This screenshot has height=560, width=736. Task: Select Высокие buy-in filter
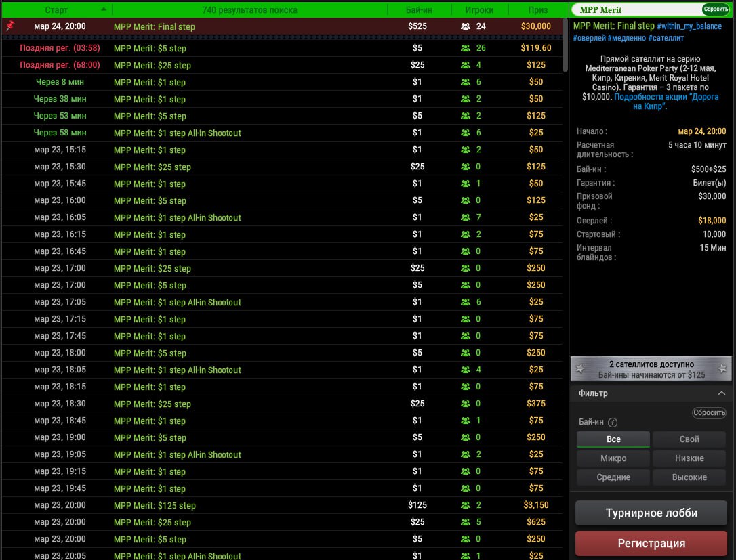[x=689, y=477]
